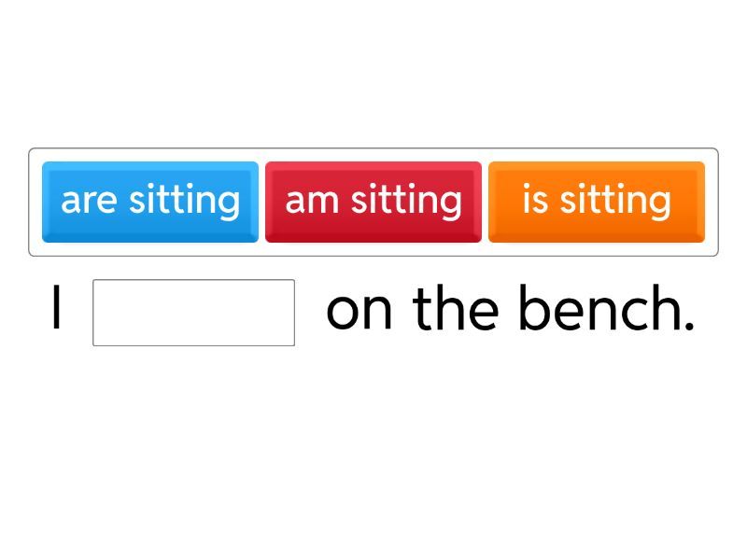This screenshot has width=747, height=560.
Task: Click the empty answer box after "I"
Action: [194, 313]
